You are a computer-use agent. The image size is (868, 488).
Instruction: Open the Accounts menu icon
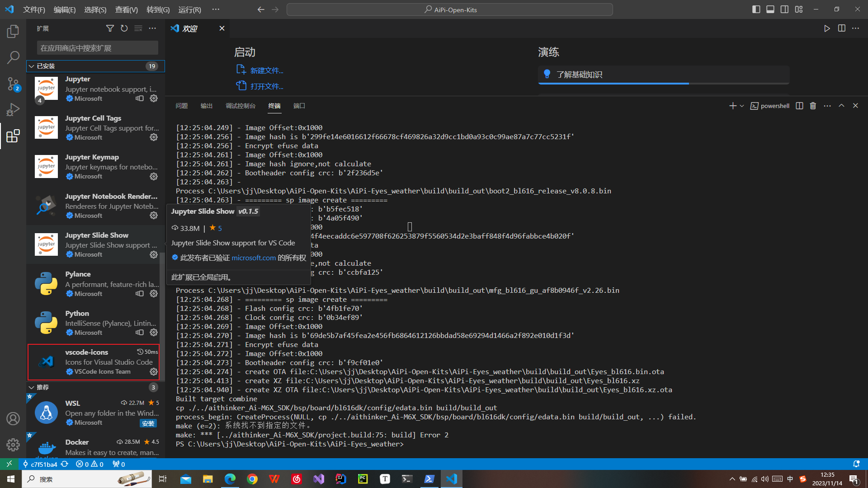13,418
